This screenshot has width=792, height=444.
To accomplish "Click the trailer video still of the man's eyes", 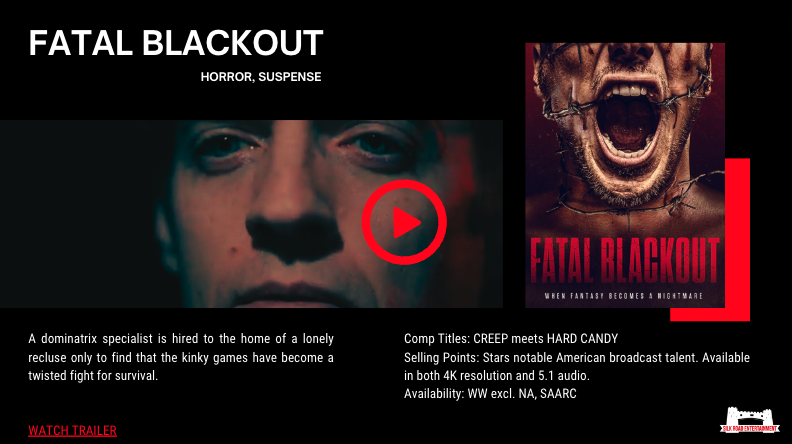I will (x=251, y=214).
